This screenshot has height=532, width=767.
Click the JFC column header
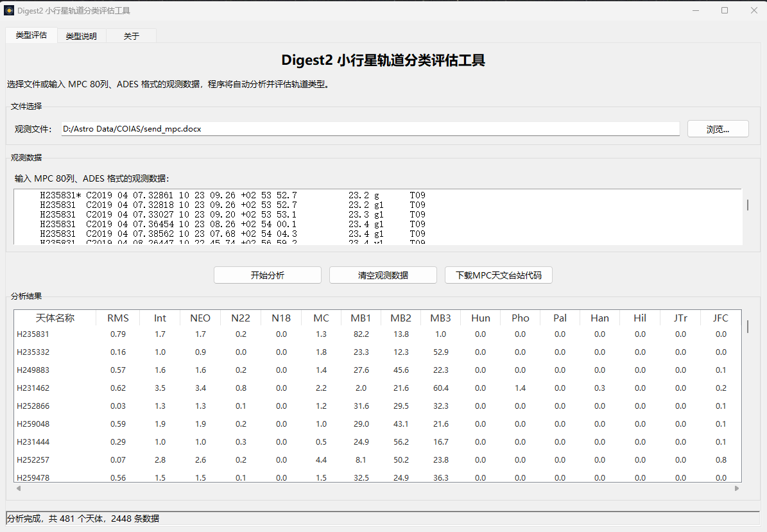click(x=721, y=318)
